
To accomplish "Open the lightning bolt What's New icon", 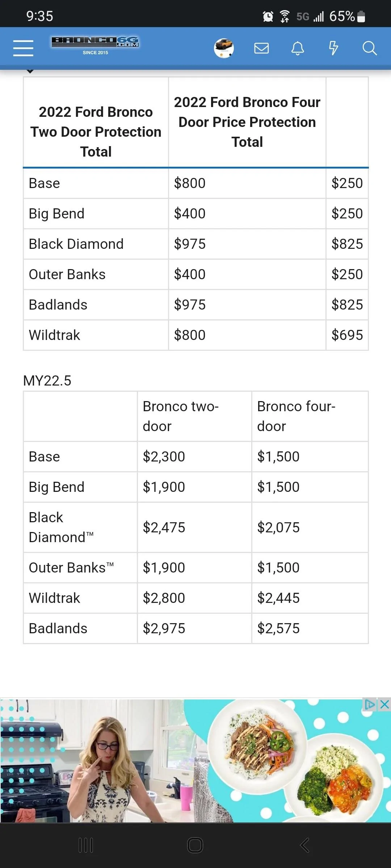I will point(333,48).
